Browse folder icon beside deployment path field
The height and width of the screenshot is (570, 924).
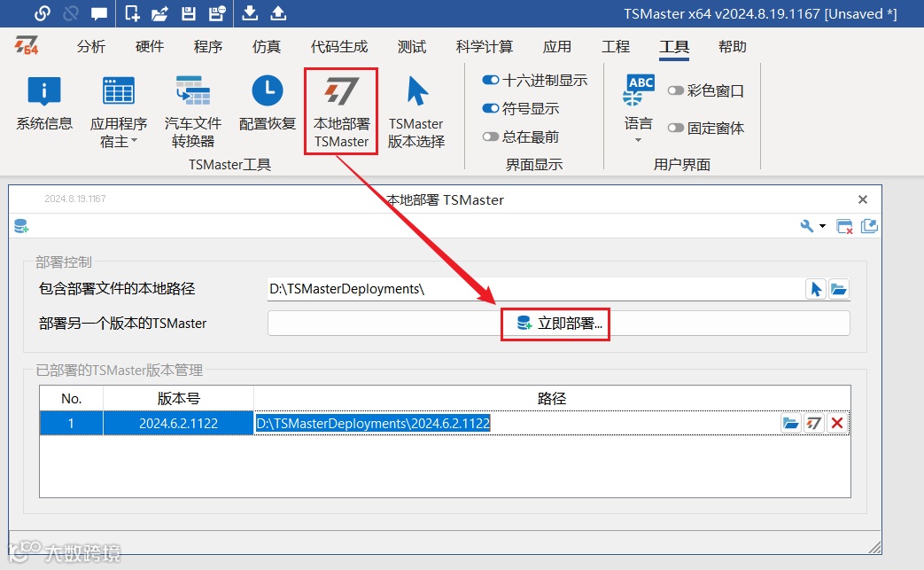tap(839, 289)
